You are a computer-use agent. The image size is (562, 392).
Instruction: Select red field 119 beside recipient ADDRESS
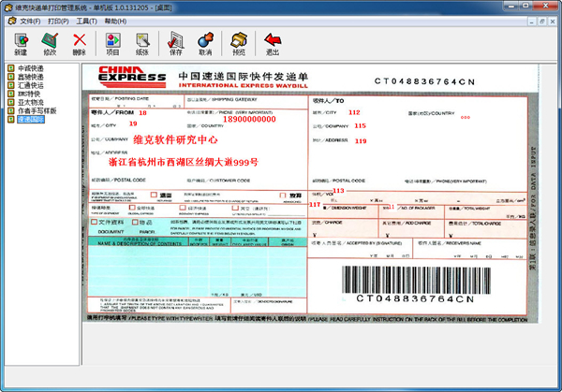[x=361, y=141]
